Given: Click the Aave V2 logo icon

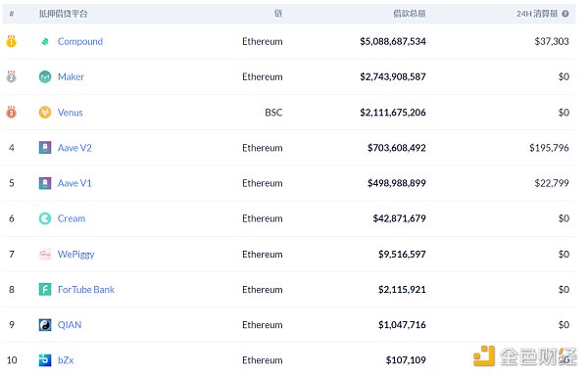Looking at the screenshot, I should point(45,147).
